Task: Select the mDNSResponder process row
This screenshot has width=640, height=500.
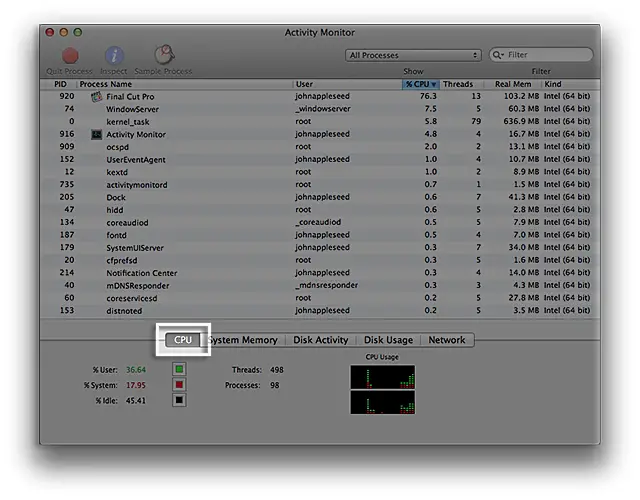Action: (x=320, y=285)
